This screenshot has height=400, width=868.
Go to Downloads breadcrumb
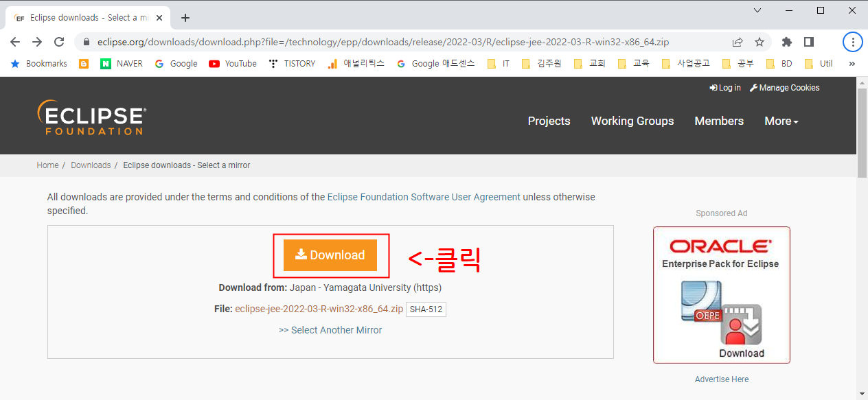91,165
